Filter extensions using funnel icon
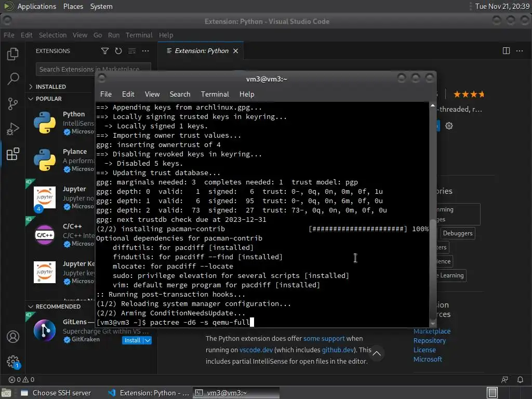Viewport: 532px width, 399px height. click(105, 51)
